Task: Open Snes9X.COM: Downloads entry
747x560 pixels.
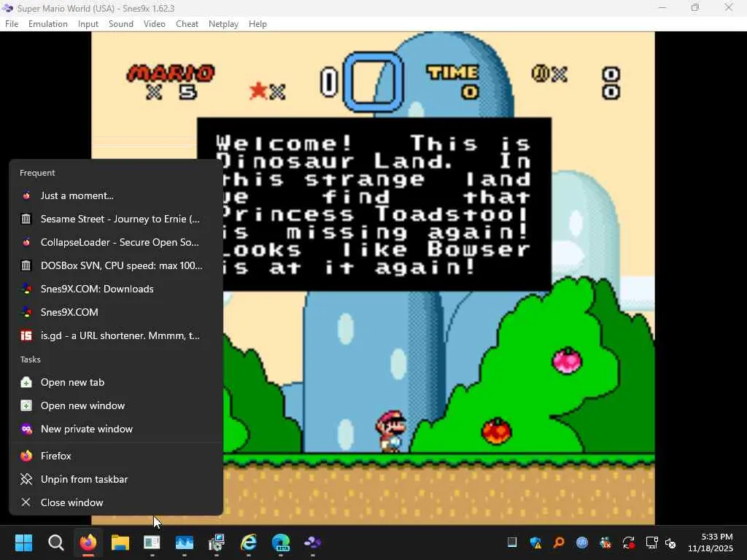Action: (116, 289)
